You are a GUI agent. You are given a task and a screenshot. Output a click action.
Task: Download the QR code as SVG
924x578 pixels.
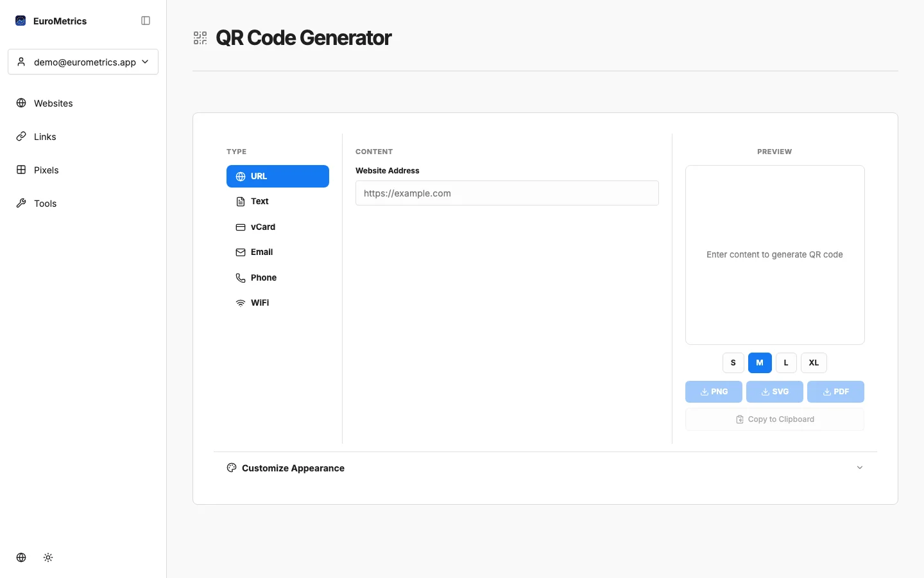[x=774, y=392]
